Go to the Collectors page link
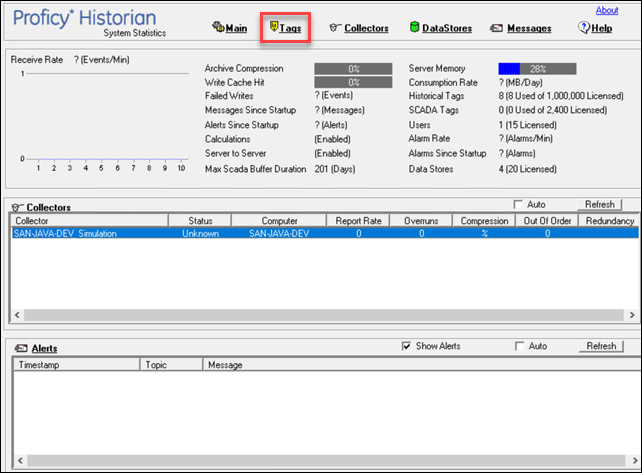 (x=366, y=28)
